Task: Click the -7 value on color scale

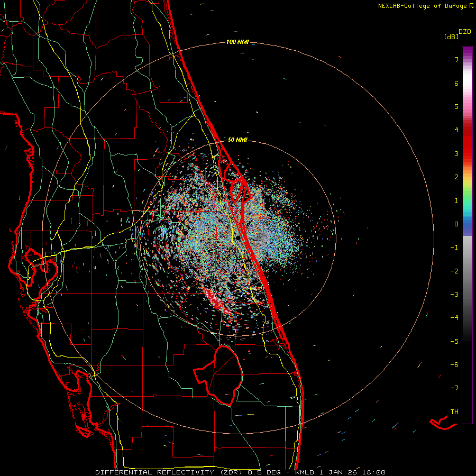Action: pyautogui.click(x=454, y=388)
